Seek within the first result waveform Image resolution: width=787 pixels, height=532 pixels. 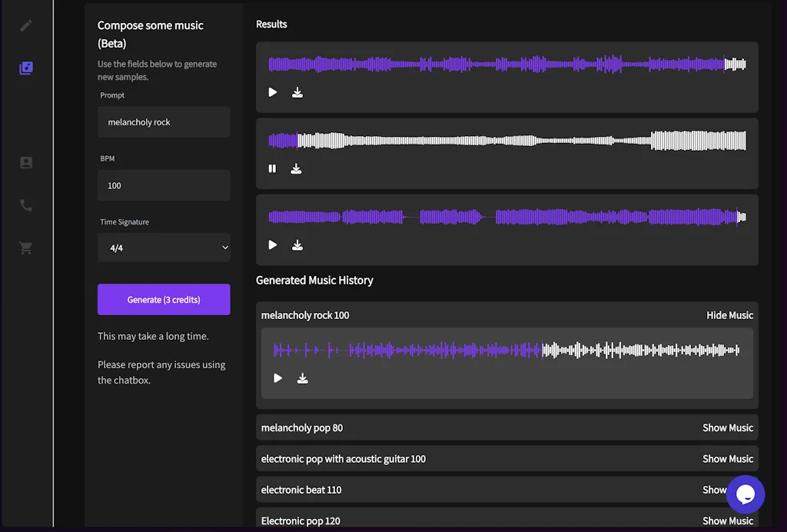pos(507,65)
